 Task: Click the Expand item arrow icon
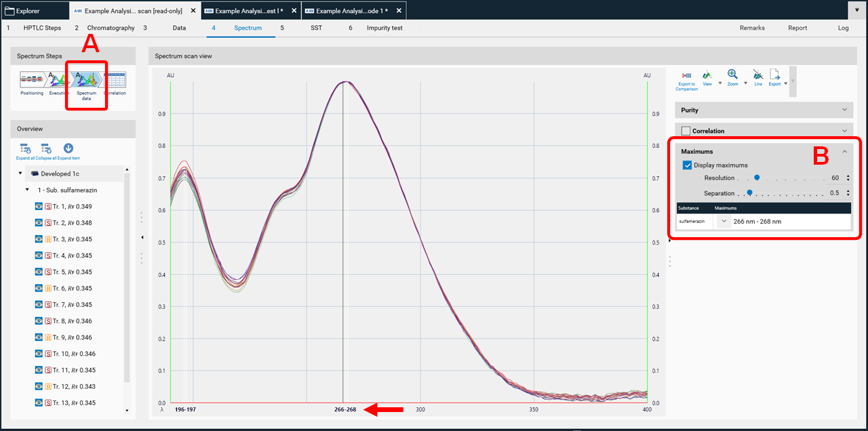[x=68, y=148]
